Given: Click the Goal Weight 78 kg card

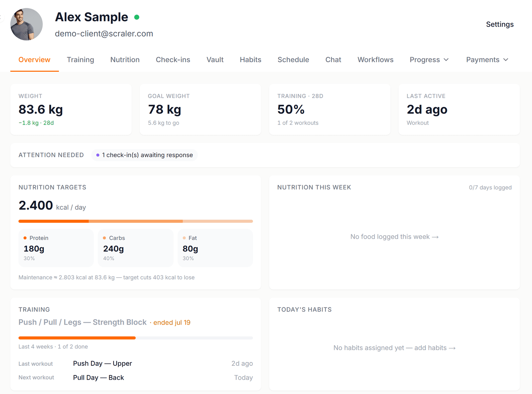Looking at the screenshot, I should tap(200, 109).
